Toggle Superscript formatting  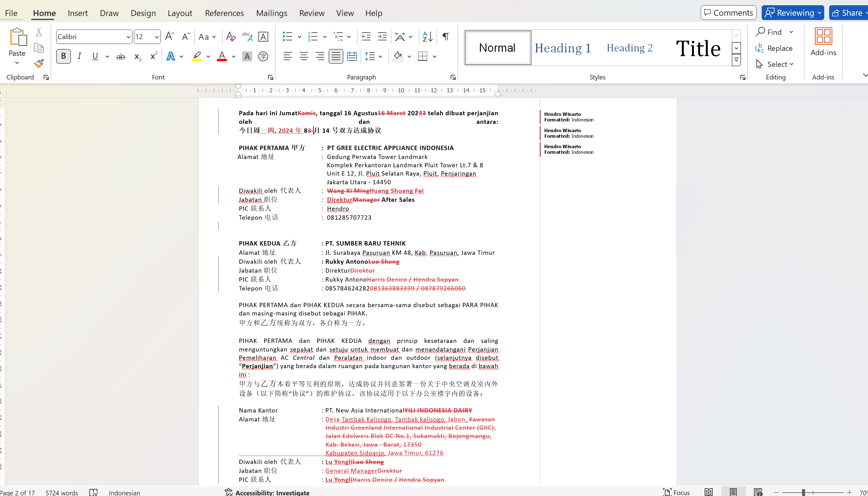tap(154, 56)
